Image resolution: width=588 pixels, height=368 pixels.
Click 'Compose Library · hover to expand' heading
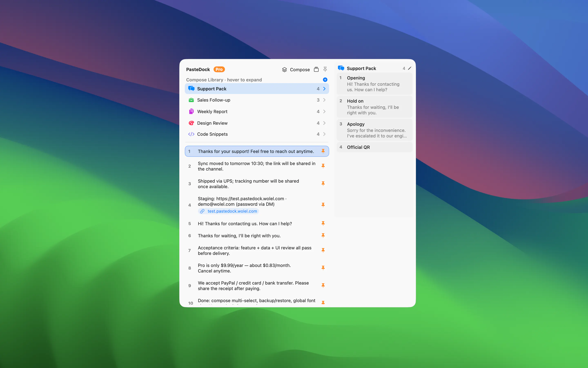point(224,80)
